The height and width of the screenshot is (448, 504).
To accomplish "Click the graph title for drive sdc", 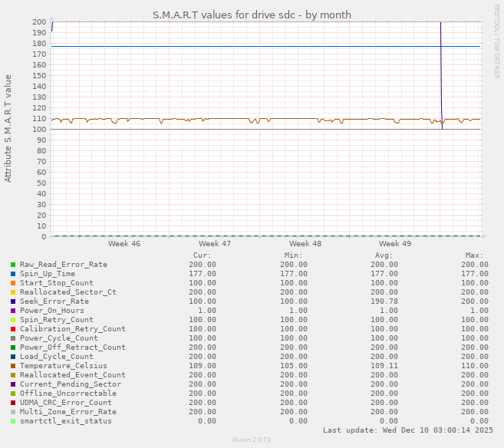I will (252, 15).
